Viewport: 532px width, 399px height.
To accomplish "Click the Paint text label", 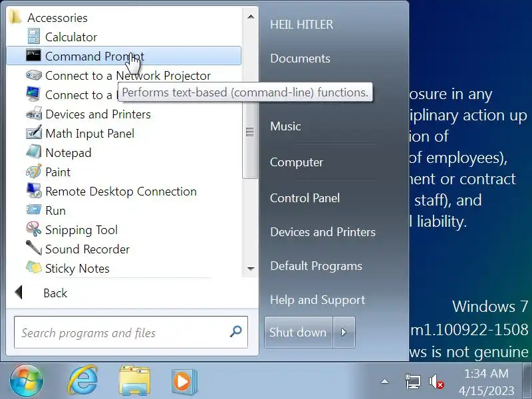I will [58, 172].
